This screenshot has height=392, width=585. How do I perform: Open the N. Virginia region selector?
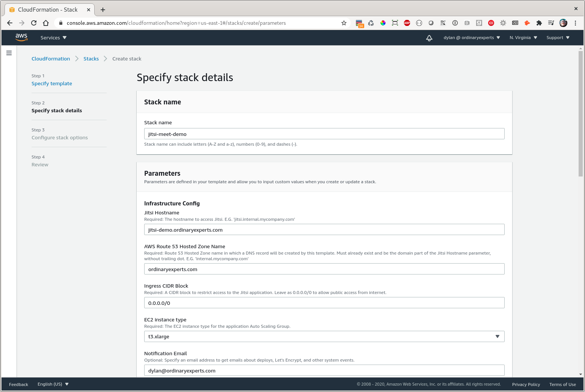[x=523, y=38]
